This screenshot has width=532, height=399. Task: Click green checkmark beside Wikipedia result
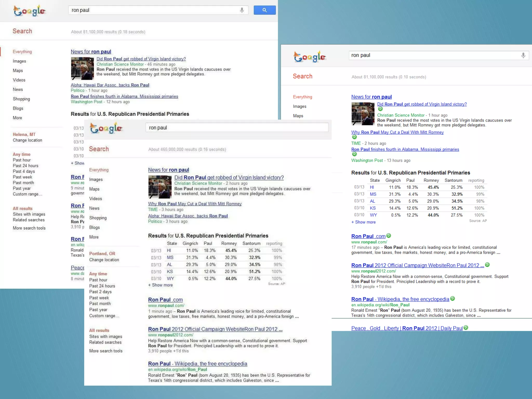[453, 298]
